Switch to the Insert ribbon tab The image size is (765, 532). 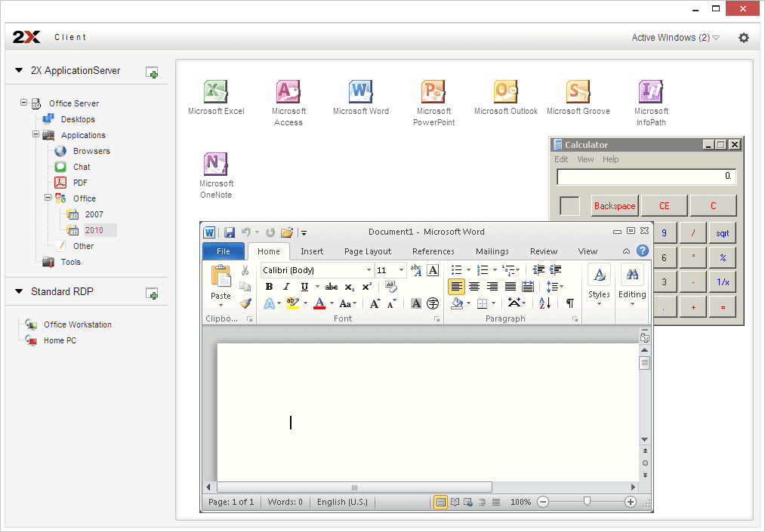tap(312, 251)
